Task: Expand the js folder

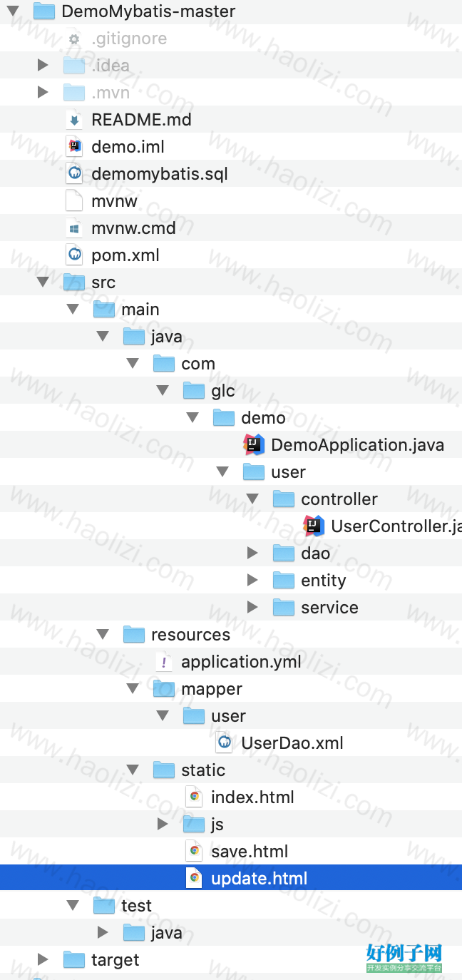Action: (163, 825)
